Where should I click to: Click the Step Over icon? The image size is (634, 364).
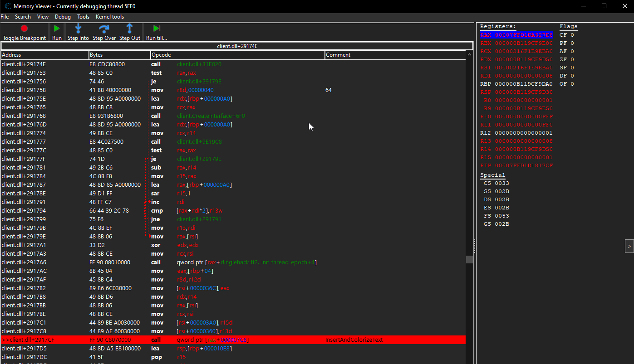104,29
